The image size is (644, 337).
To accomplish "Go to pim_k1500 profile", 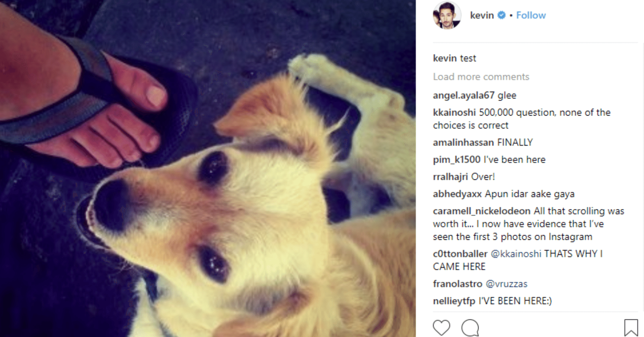I will 456,159.
